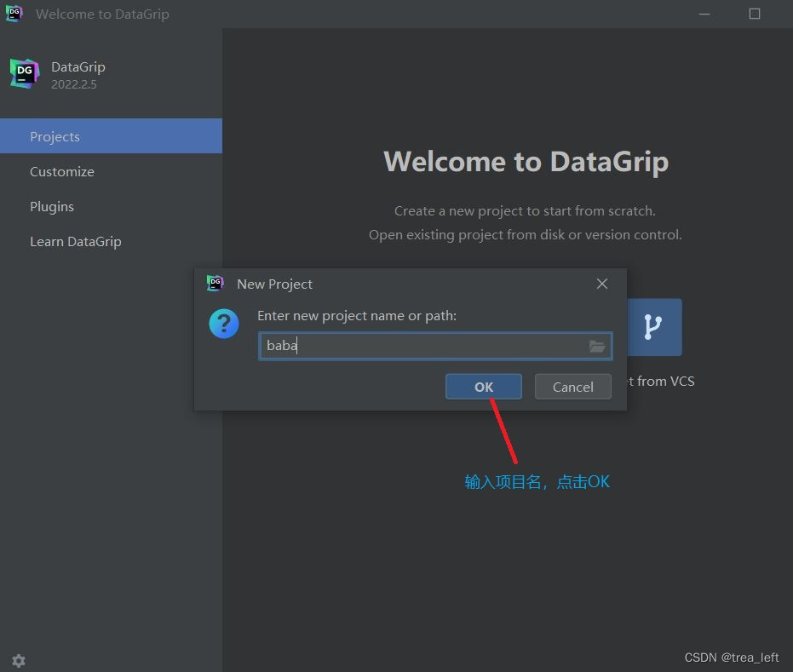This screenshot has height=672, width=793.
Task: Minimize the Welcome to DataGrip window
Action: 704,14
